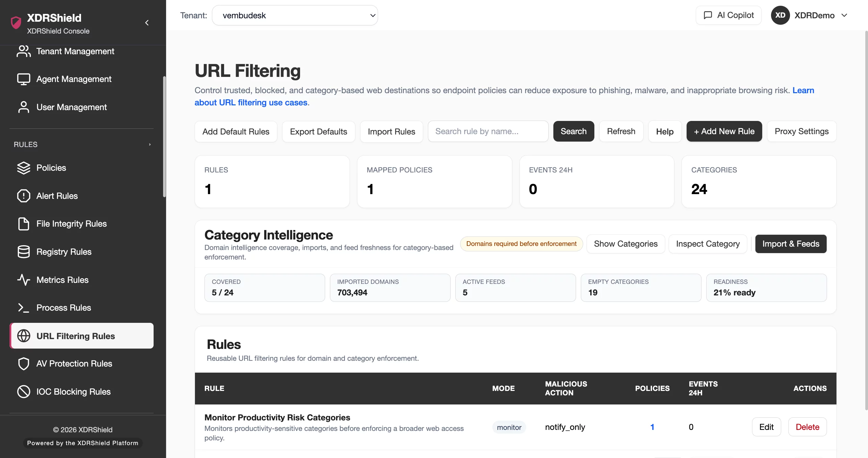Delete the Monitor Productivity Risk Categories rule
This screenshot has height=458, width=868.
coord(807,427)
